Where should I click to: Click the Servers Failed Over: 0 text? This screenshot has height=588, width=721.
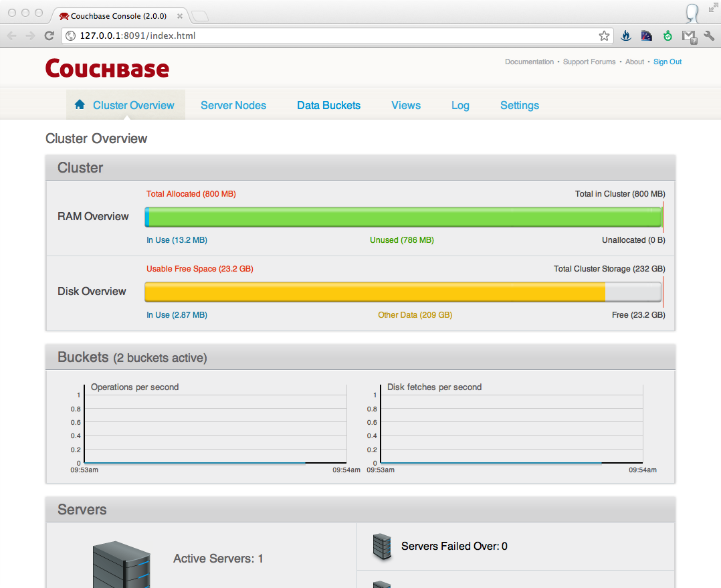pos(454,546)
